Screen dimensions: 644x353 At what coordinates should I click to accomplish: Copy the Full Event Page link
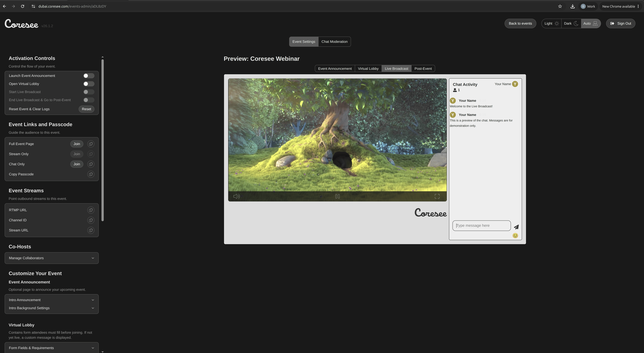[x=91, y=144]
